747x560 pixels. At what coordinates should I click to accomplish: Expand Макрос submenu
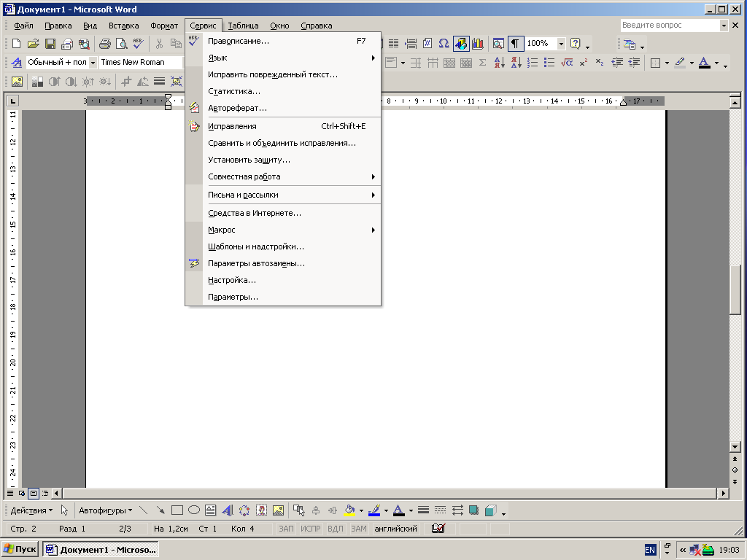283,230
